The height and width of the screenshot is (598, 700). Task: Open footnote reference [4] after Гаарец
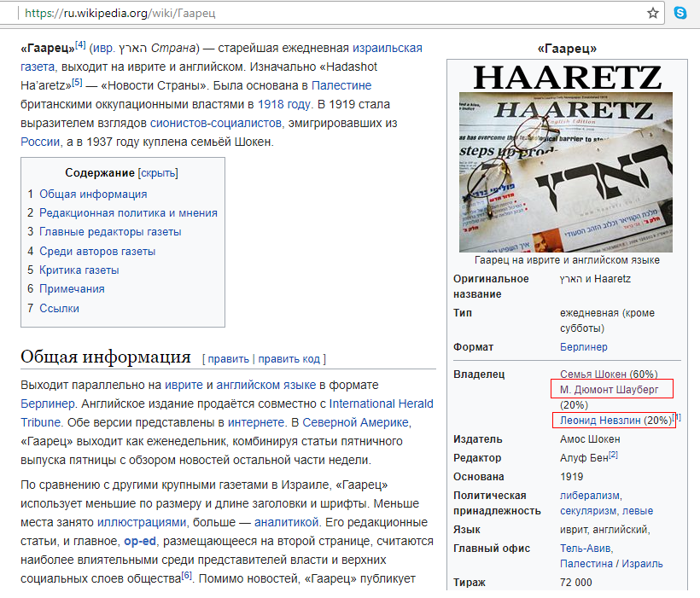point(80,44)
